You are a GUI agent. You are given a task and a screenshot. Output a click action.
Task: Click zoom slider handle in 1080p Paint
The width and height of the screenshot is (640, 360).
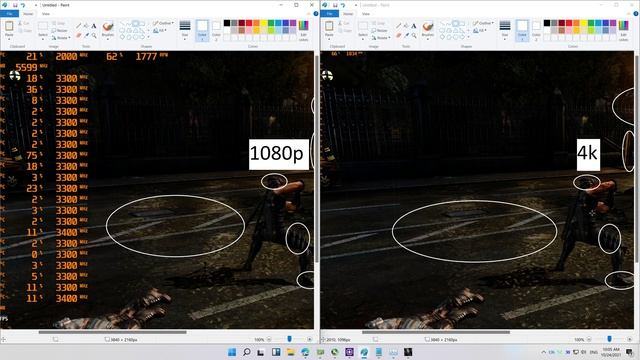coord(289,339)
